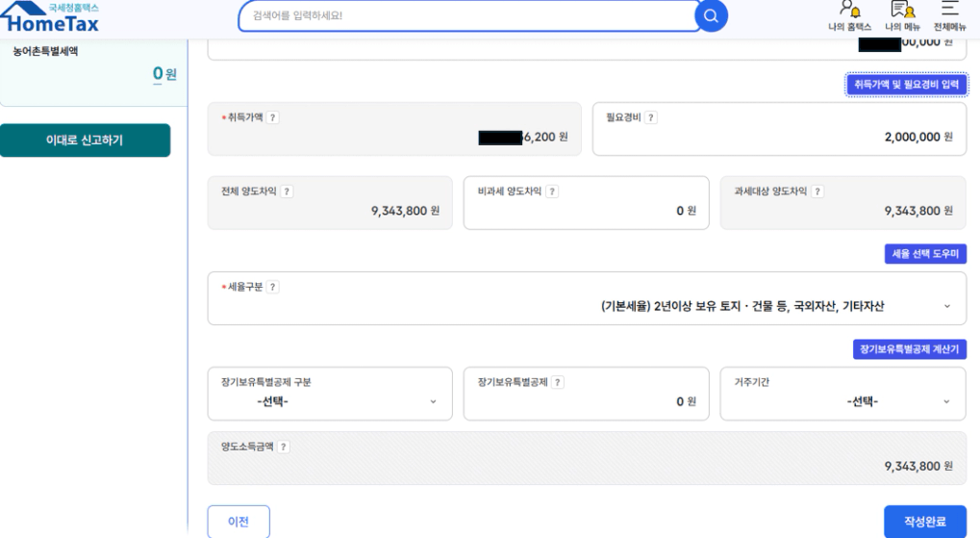This screenshot has width=980, height=538.
Task: Click 이대로 신고하기 button
Action: click(86, 141)
